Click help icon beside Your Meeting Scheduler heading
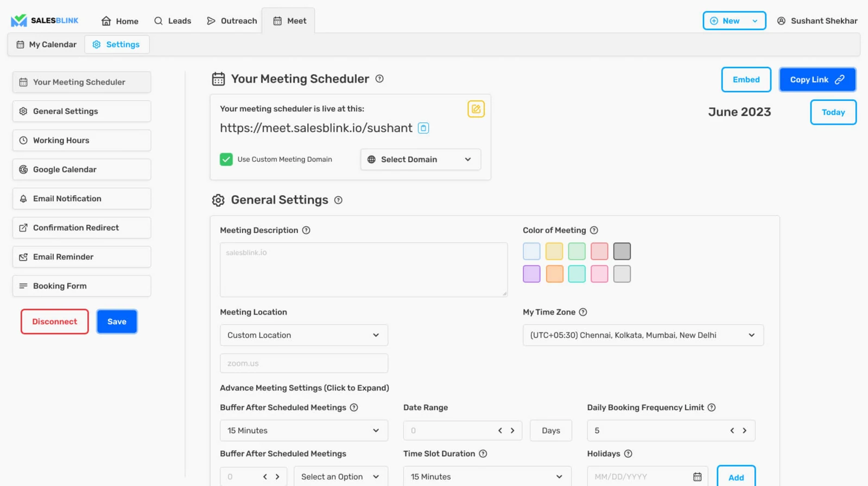This screenshot has width=868, height=486. [379, 79]
